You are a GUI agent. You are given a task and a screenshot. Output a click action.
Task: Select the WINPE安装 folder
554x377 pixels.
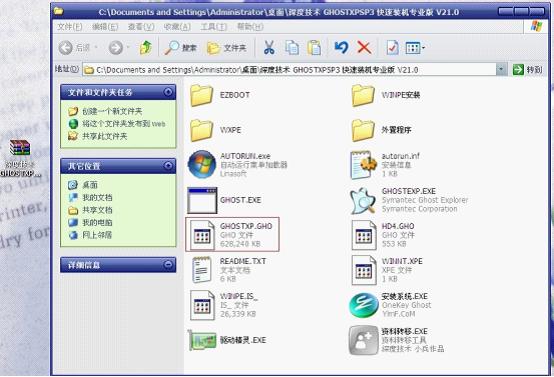tap(363, 95)
